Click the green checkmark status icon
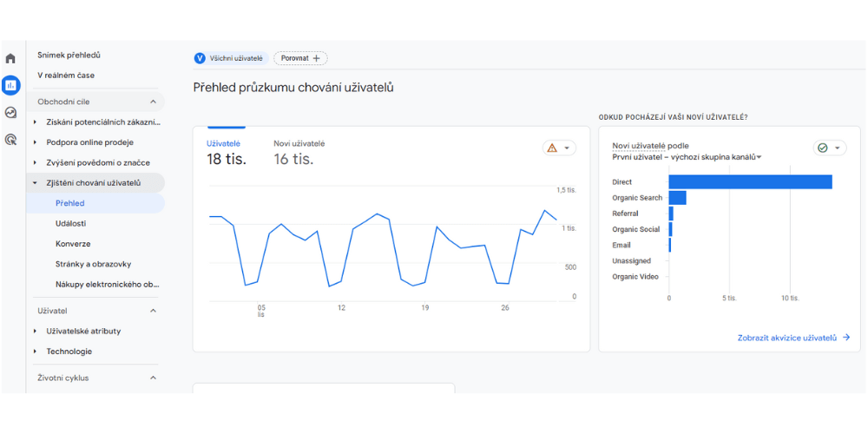 822,148
